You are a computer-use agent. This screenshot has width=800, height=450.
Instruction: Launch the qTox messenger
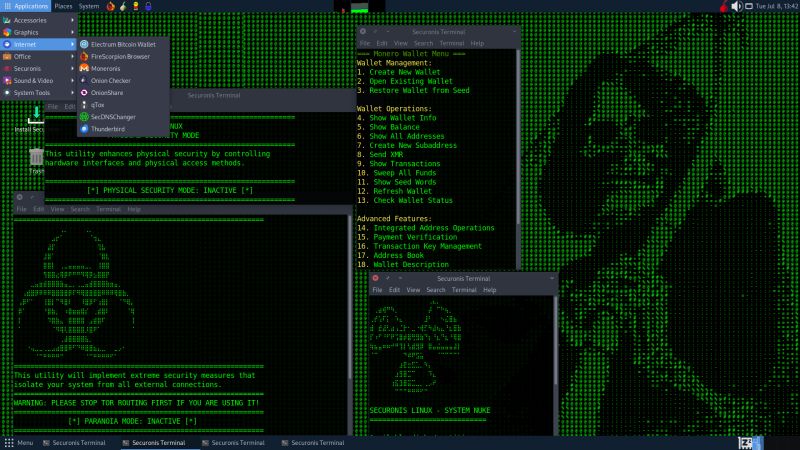(123, 105)
